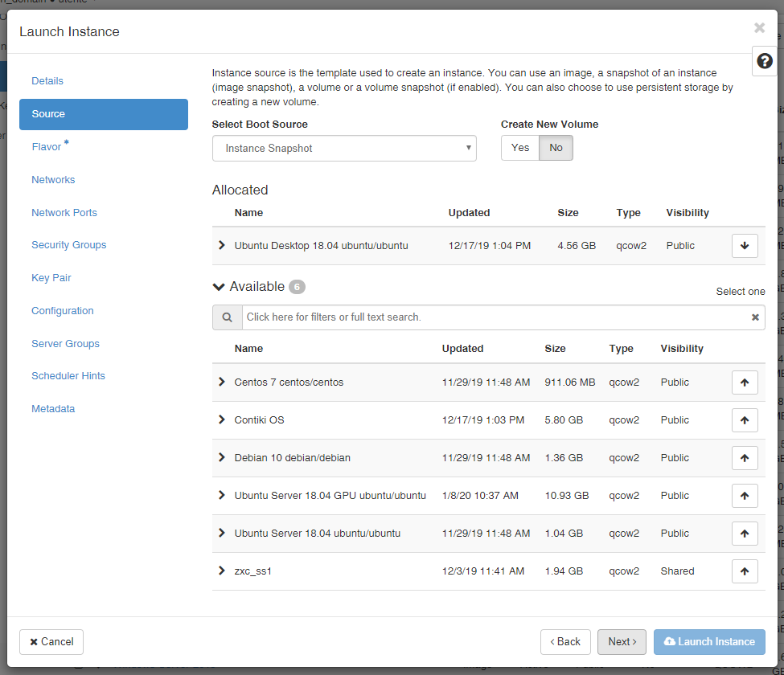Expand details for Centos 7 row
This screenshot has width=784, height=675.
point(222,382)
